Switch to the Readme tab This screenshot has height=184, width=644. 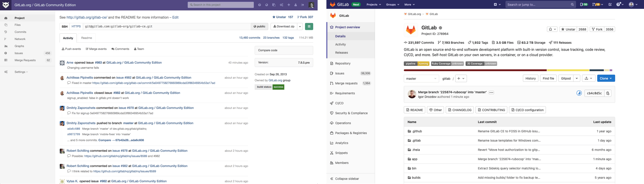pos(86,38)
